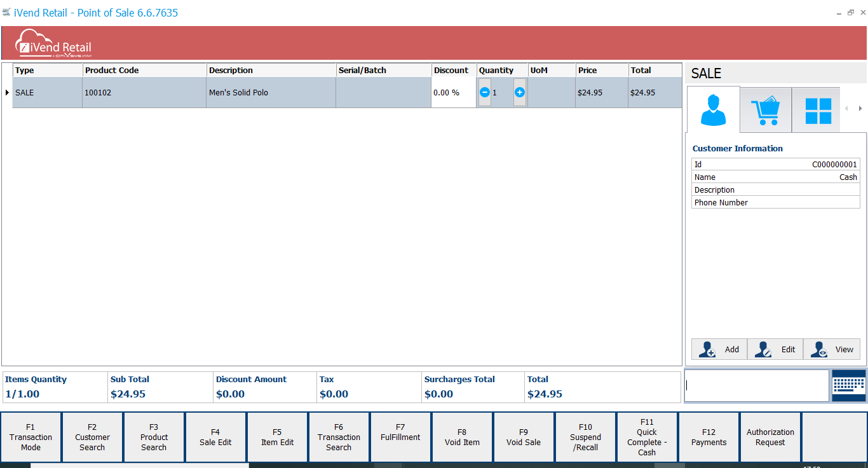Click the Phone Number row
868x468 pixels.
tap(775, 203)
